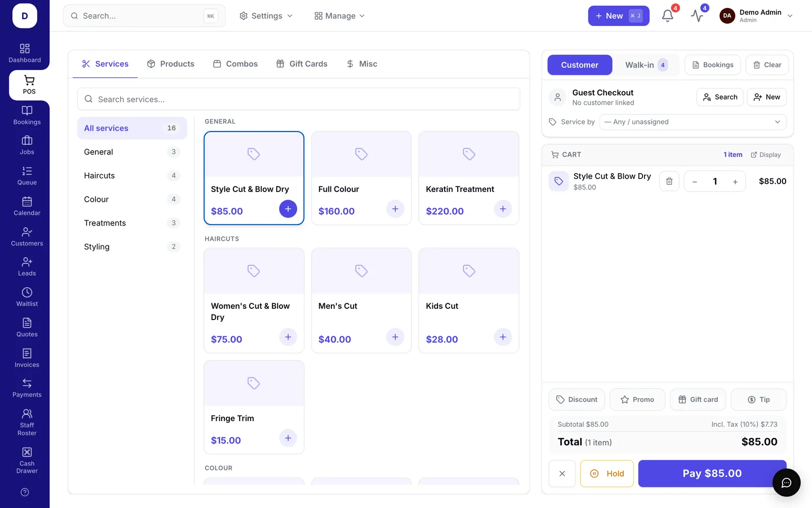Switch to the Combos tab

[235, 64]
